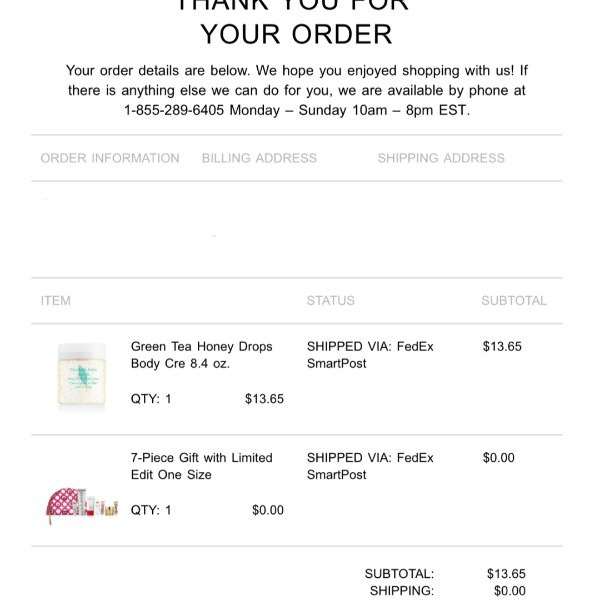Click the 7-Piece Gift set product image
Screen dimensions: 600x600
coord(82,505)
